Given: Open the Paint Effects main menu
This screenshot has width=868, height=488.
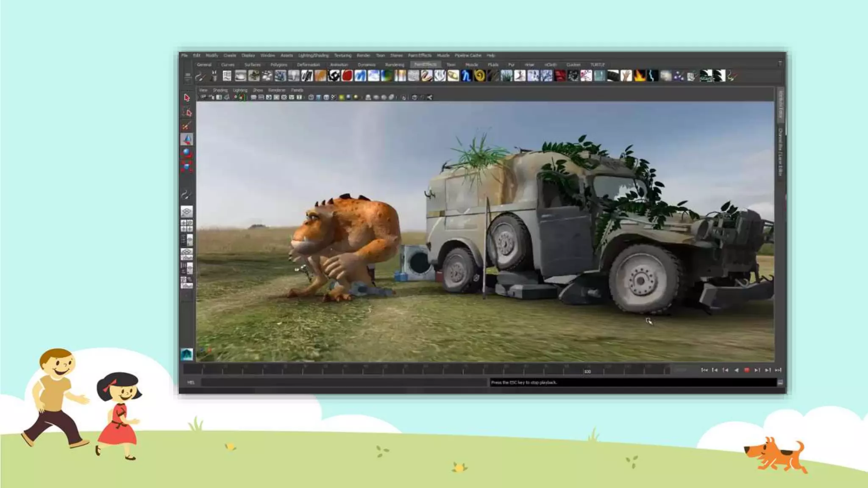Looking at the screenshot, I should (x=420, y=55).
